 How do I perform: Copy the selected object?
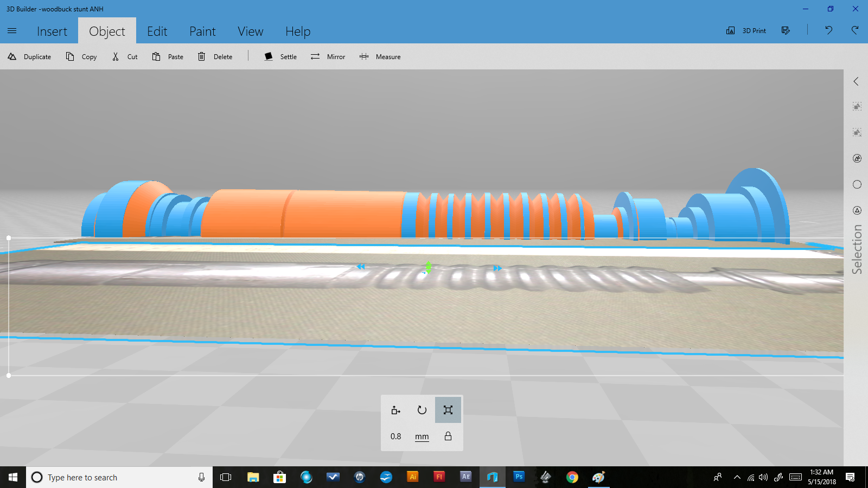81,56
